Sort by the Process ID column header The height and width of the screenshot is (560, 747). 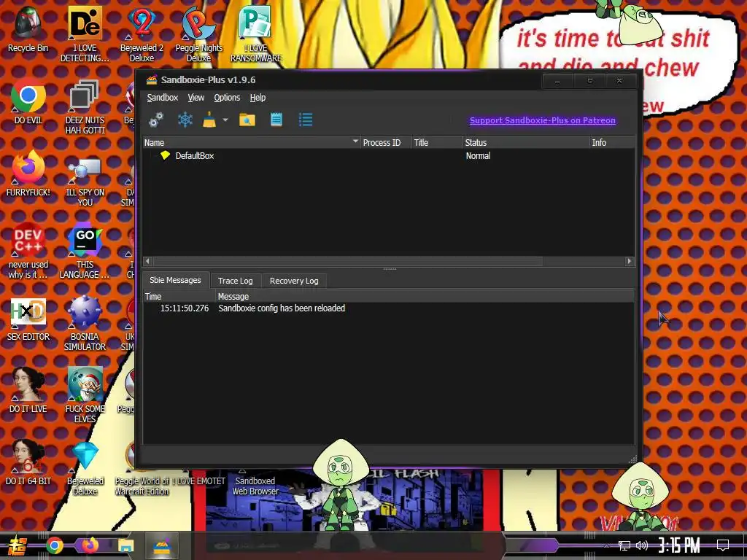pos(386,142)
